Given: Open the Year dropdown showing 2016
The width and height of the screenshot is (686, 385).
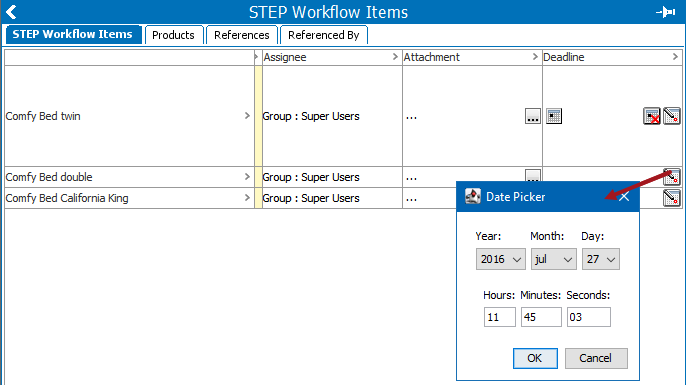Looking at the screenshot, I should pyautogui.click(x=500, y=259).
